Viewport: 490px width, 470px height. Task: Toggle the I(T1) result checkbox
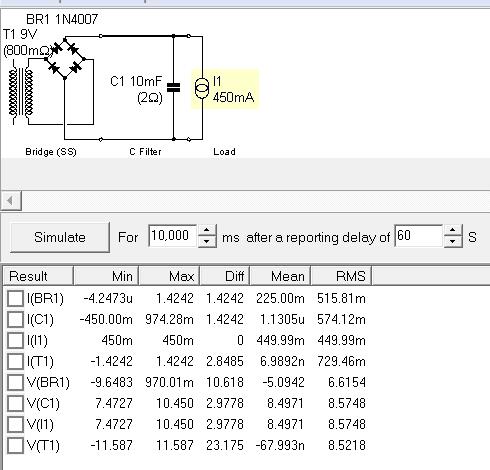[x=15, y=361]
